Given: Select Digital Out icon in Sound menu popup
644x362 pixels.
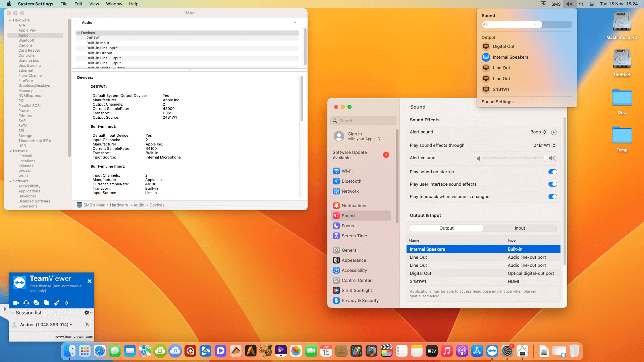Looking at the screenshot, I should (x=486, y=47).
